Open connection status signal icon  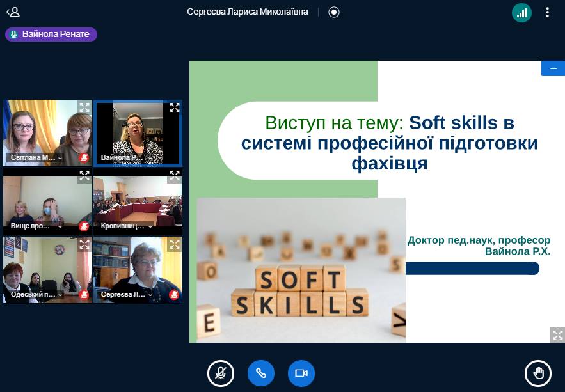[521, 12]
